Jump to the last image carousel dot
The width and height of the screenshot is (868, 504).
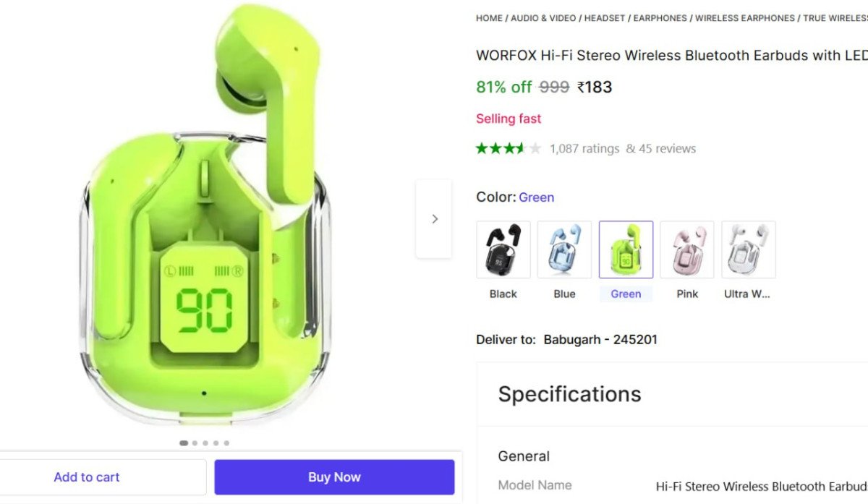(226, 443)
